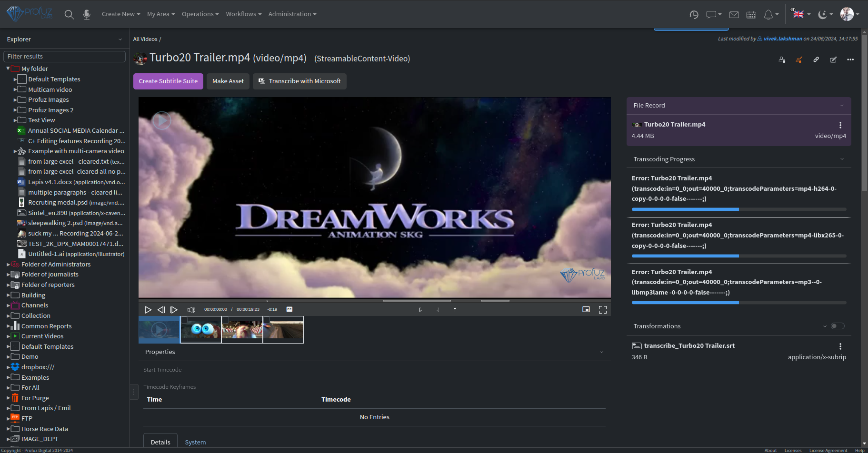868x453 pixels.
Task: Set the mark-out bracket point
Action: pos(438,310)
